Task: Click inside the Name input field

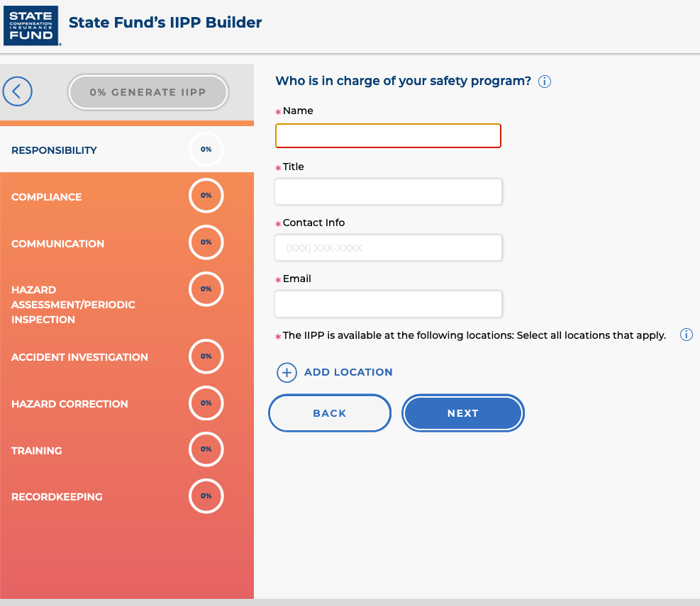Action: point(388,135)
